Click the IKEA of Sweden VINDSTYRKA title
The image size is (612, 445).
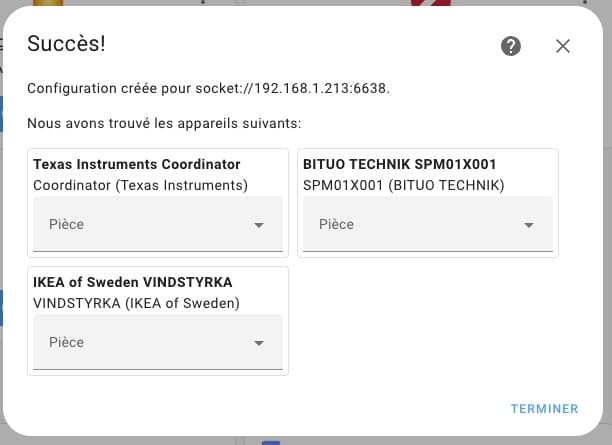[133, 282]
